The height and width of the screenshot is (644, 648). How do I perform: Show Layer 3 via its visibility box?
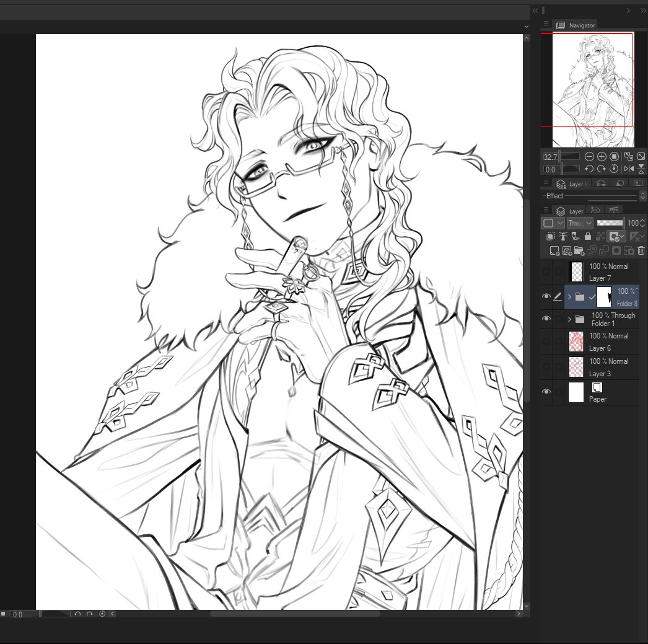(x=546, y=367)
